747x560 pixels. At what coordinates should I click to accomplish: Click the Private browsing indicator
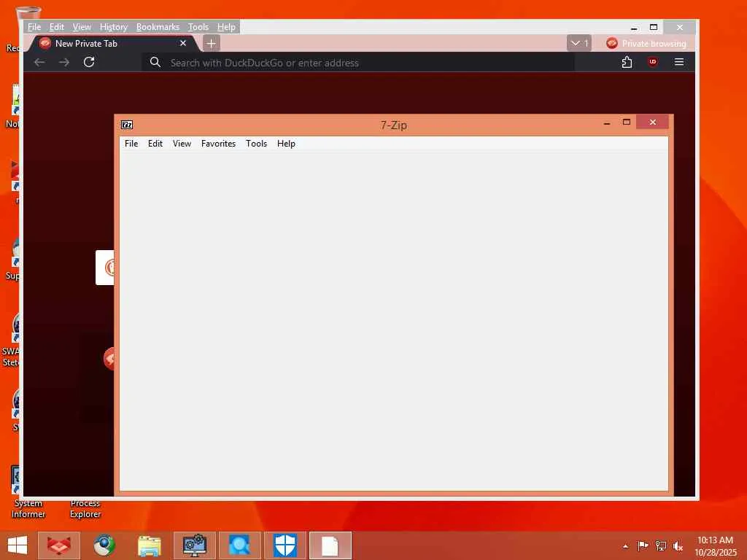pyautogui.click(x=646, y=43)
